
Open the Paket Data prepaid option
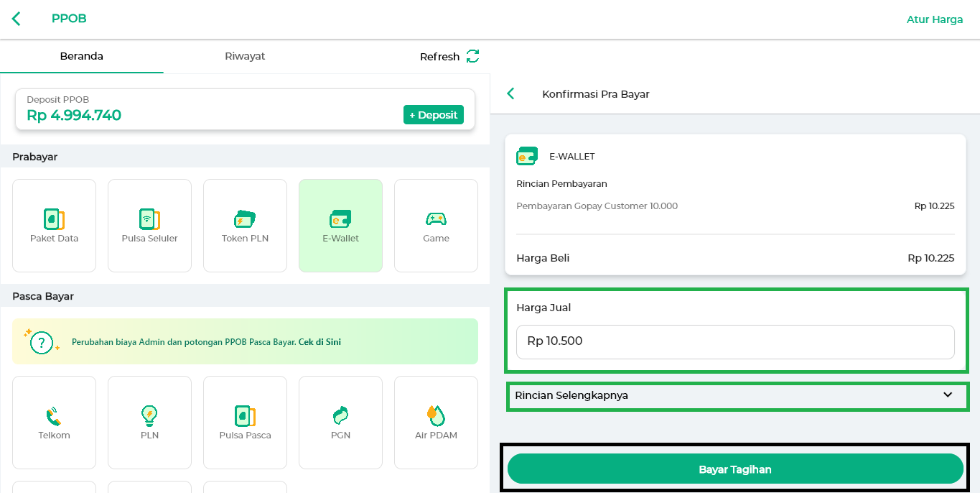[54, 226]
